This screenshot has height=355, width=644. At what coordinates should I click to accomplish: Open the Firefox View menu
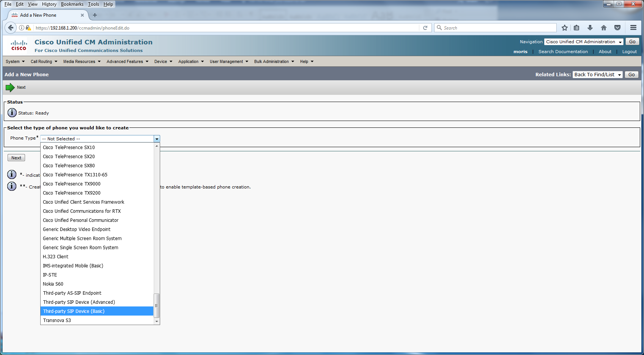(33, 4)
